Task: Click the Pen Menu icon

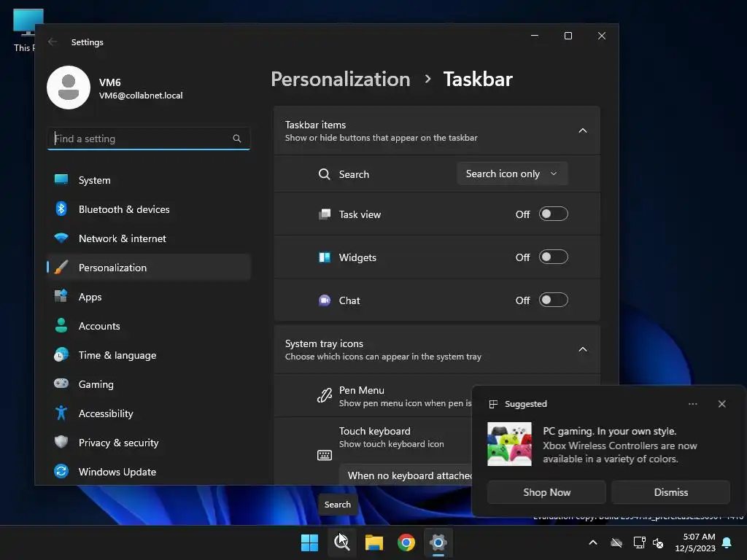Action: 325,396
